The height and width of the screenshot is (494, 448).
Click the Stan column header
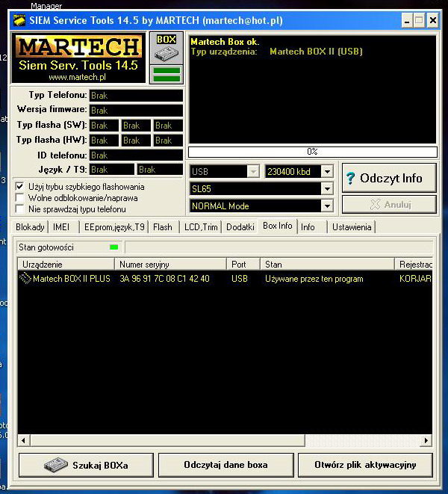[328, 265]
